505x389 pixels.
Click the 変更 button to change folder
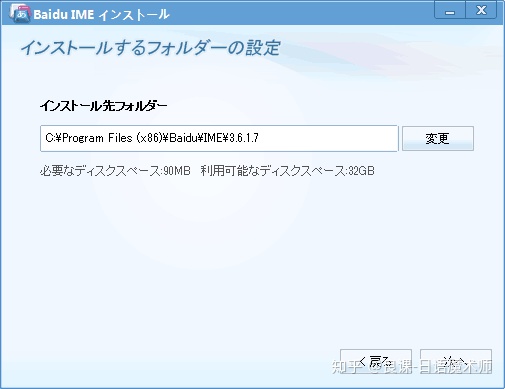tap(438, 138)
